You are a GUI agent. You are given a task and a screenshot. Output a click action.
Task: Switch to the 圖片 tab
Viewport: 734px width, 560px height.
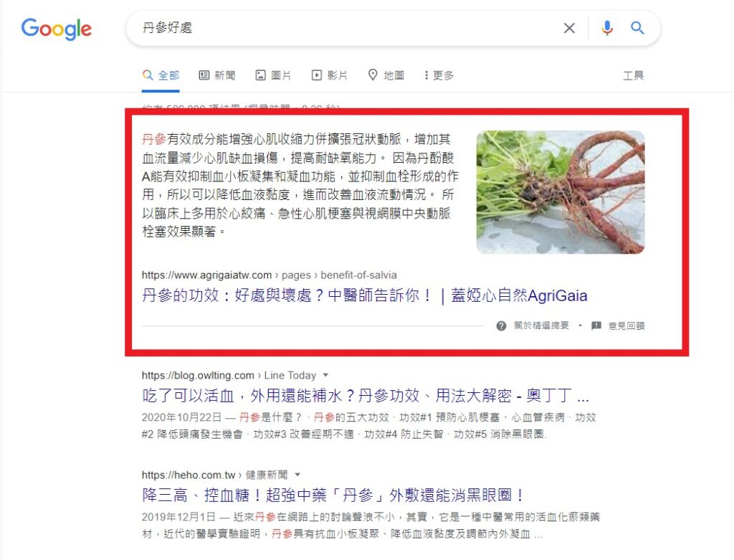click(273, 75)
